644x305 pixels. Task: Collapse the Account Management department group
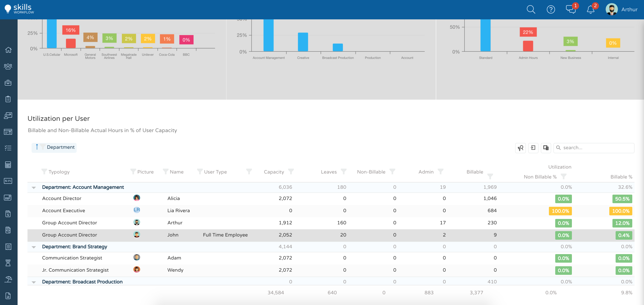(x=34, y=187)
